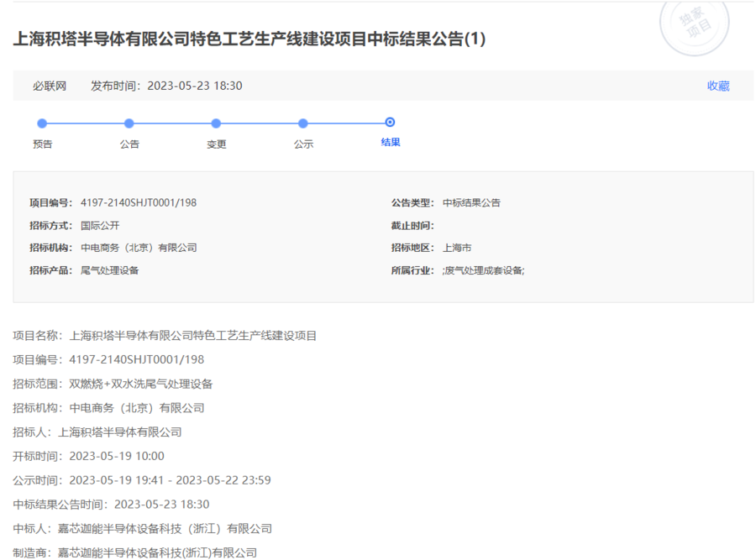Click the 收藏 favorite link
This screenshot has height=560, width=756.
point(718,86)
